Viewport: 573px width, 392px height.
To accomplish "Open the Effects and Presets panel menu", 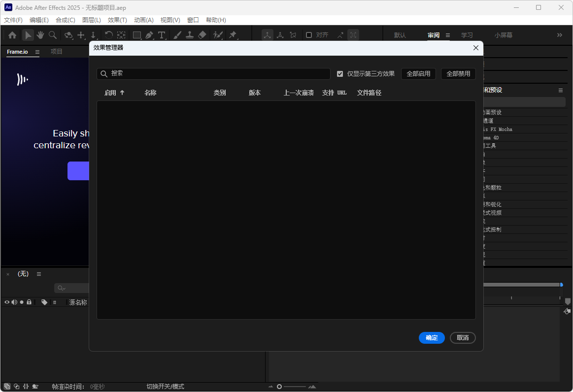I will pyautogui.click(x=560, y=90).
